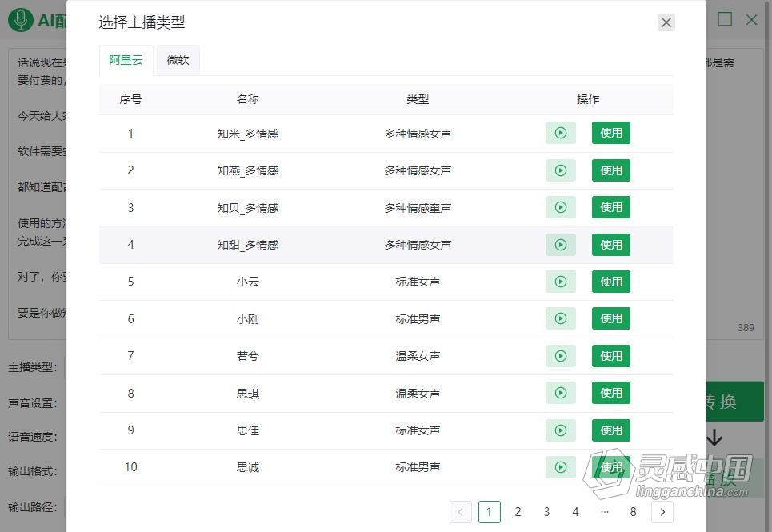Click the 知甜_多情感 name cell
Image resolution: width=772 pixels, height=532 pixels.
248,245
